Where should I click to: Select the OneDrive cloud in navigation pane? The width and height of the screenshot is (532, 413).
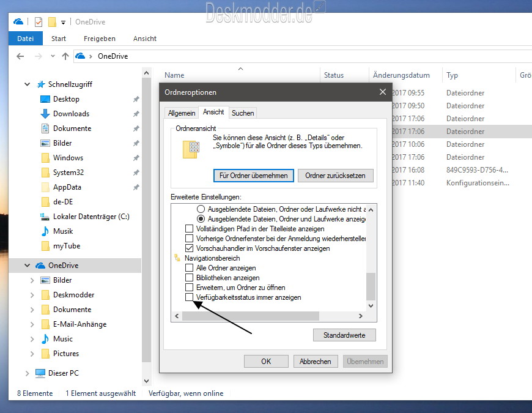(40, 266)
